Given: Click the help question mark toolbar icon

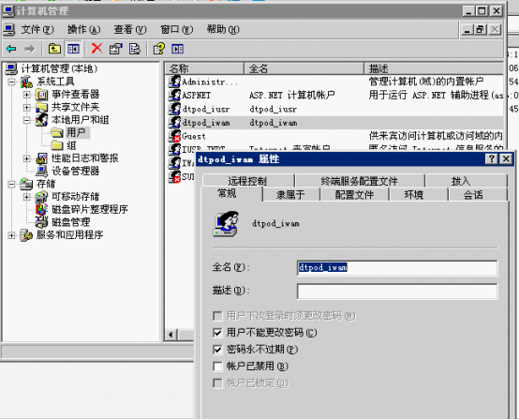Looking at the screenshot, I should 159,49.
